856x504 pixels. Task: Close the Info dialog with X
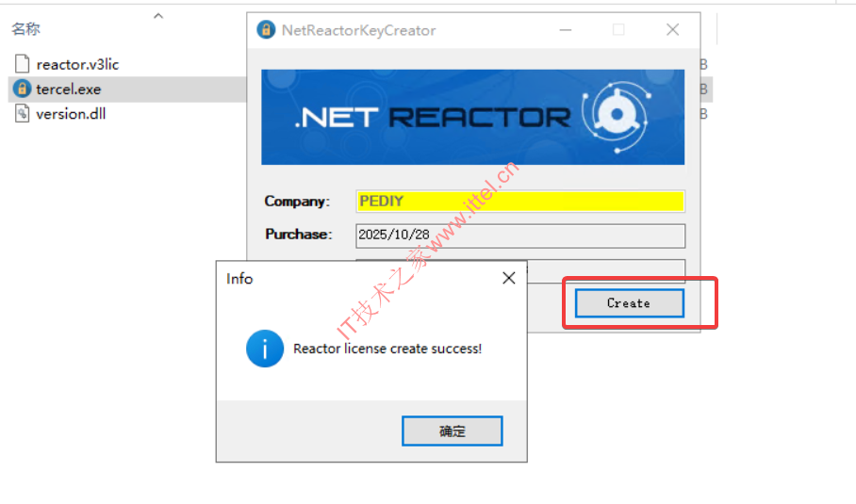tap(509, 278)
